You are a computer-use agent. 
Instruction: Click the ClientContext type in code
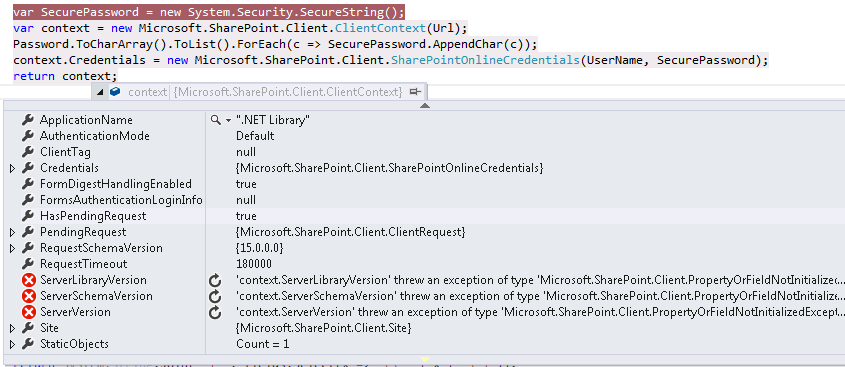pos(381,28)
